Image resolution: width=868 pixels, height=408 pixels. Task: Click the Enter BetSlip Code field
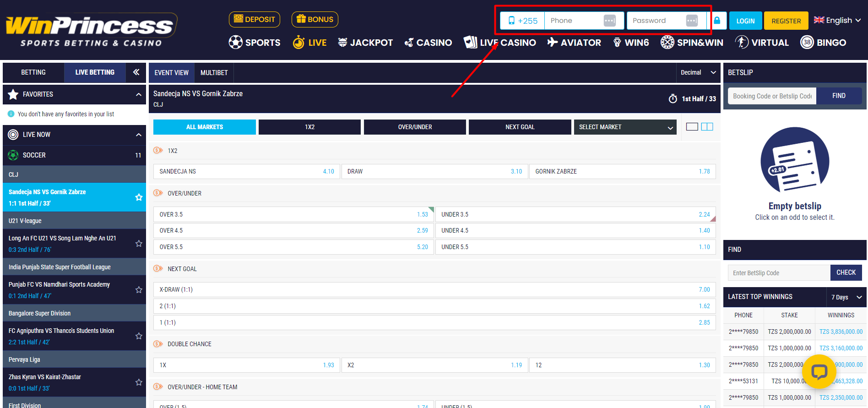779,272
